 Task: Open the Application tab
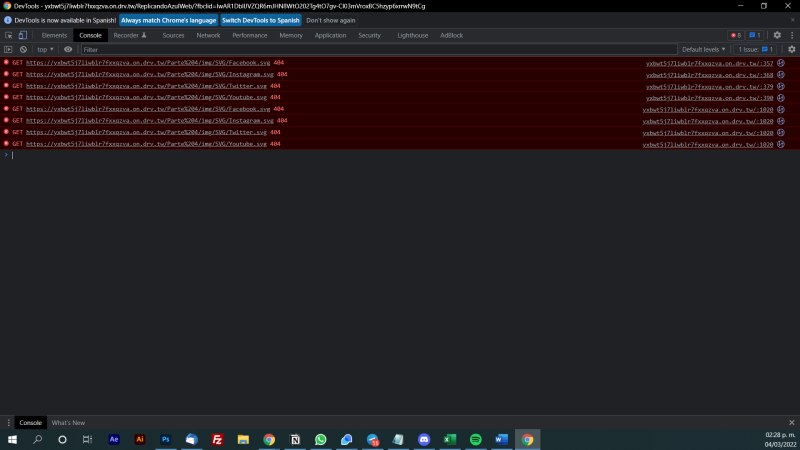(x=330, y=35)
